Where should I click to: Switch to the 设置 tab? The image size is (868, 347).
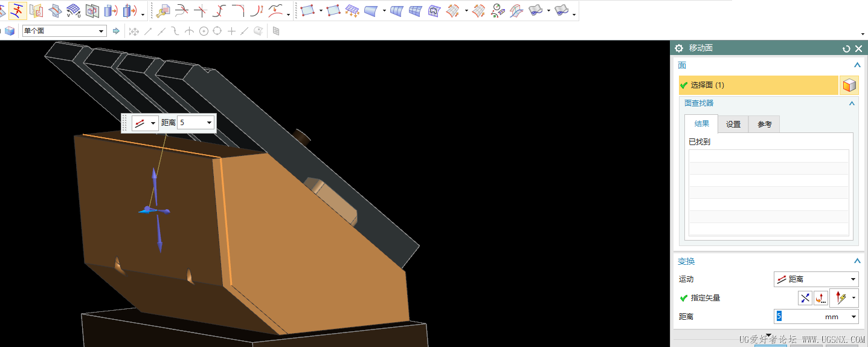tap(733, 124)
